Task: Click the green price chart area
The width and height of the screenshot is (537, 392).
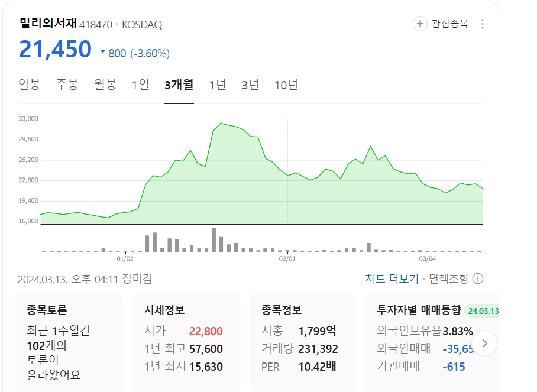Action: [266, 177]
